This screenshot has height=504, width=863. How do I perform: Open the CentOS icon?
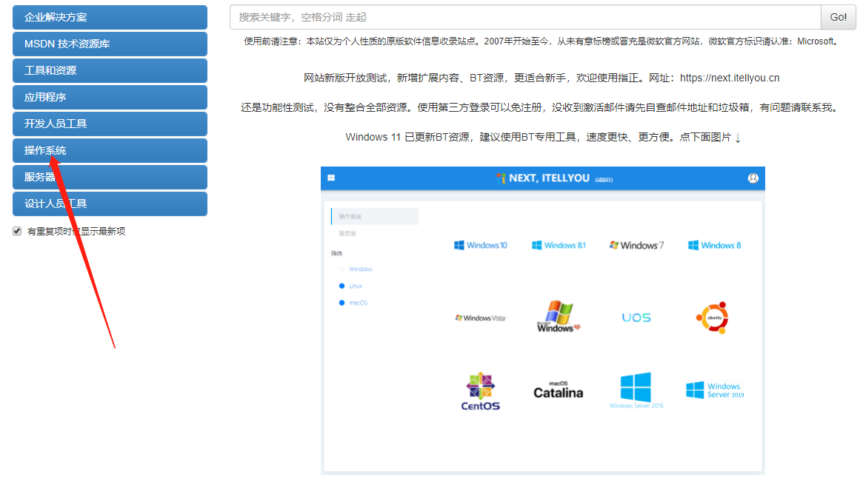(x=481, y=390)
